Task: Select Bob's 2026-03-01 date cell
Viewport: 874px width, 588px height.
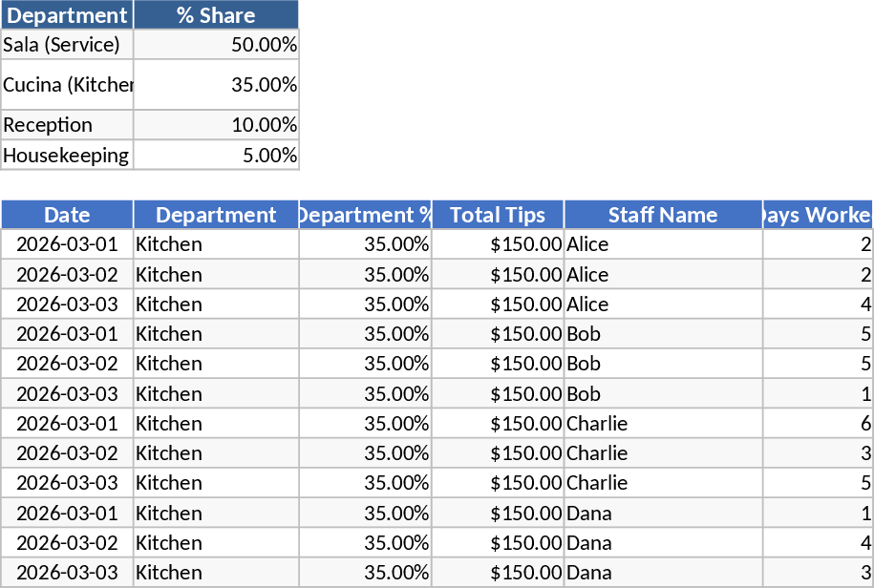Action: (x=67, y=334)
